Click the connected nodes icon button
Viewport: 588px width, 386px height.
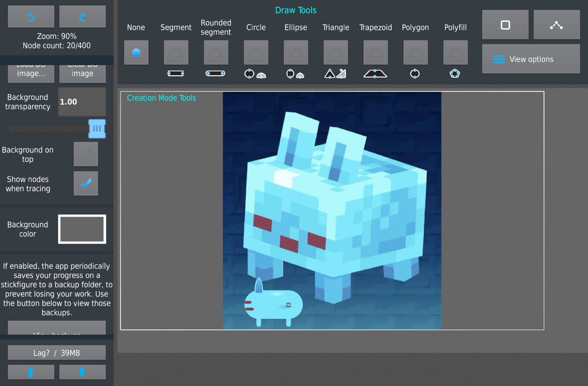point(557,24)
